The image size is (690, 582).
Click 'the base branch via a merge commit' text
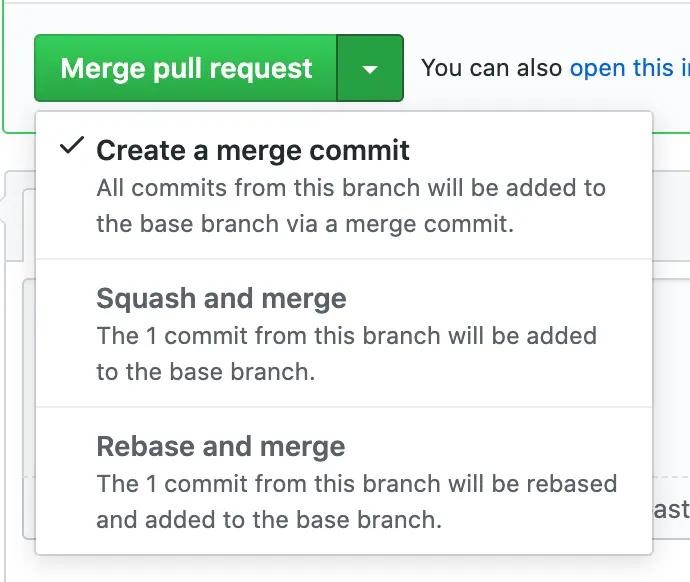(305, 224)
